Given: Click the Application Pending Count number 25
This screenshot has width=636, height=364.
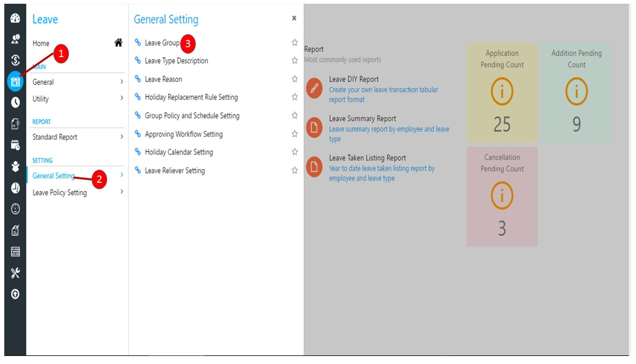Looking at the screenshot, I should coord(502,124).
